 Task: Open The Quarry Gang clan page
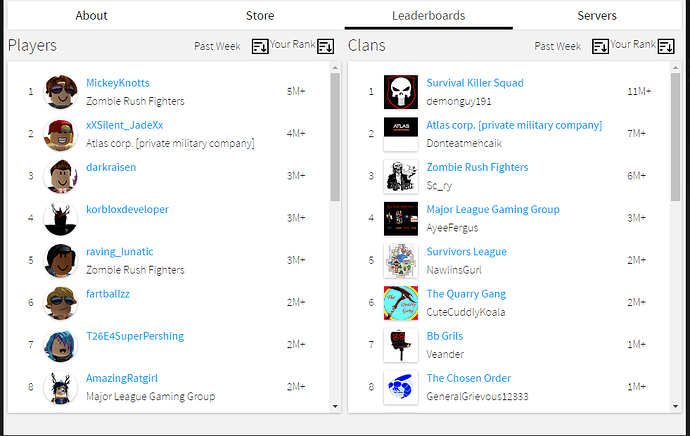coord(466,294)
